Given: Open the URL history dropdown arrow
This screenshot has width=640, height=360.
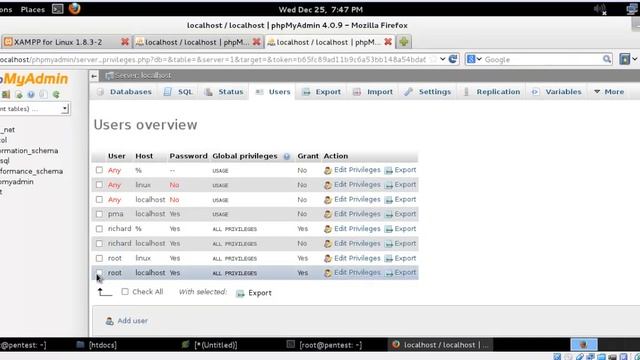Looking at the screenshot, I should (442, 60).
